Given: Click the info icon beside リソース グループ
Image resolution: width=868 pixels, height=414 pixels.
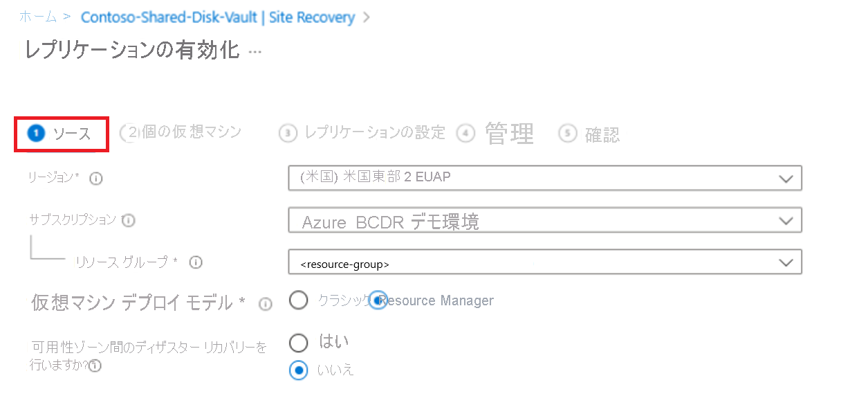Looking at the screenshot, I should (x=196, y=262).
